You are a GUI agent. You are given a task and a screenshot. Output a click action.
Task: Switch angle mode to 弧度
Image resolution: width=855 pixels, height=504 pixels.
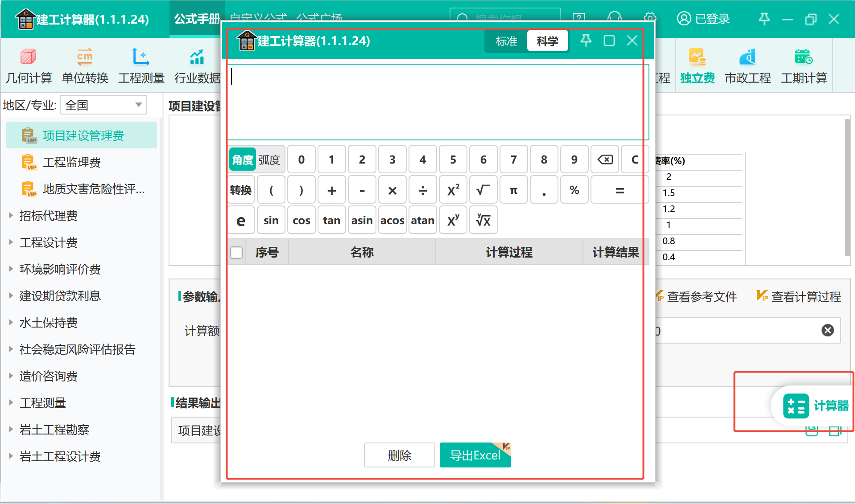pos(269,160)
